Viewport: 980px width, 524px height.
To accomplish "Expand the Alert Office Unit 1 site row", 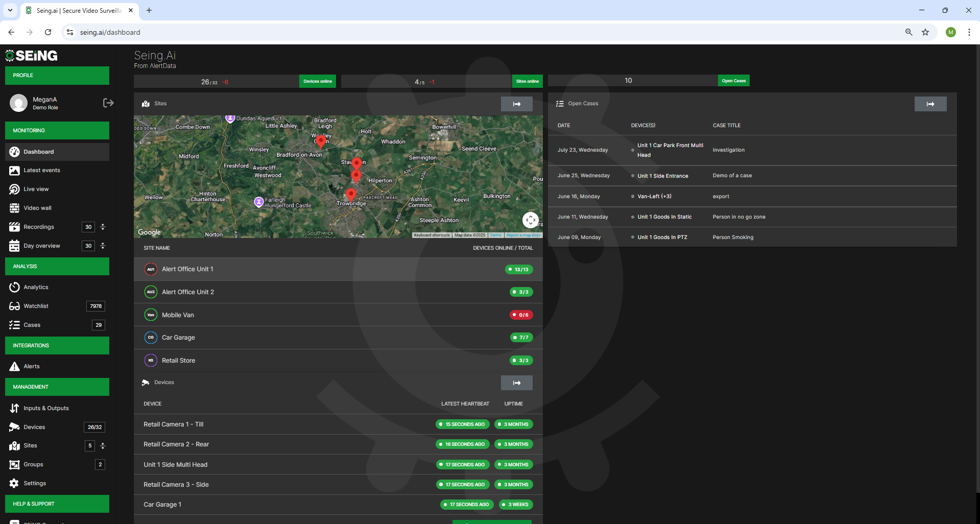I will coord(338,269).
